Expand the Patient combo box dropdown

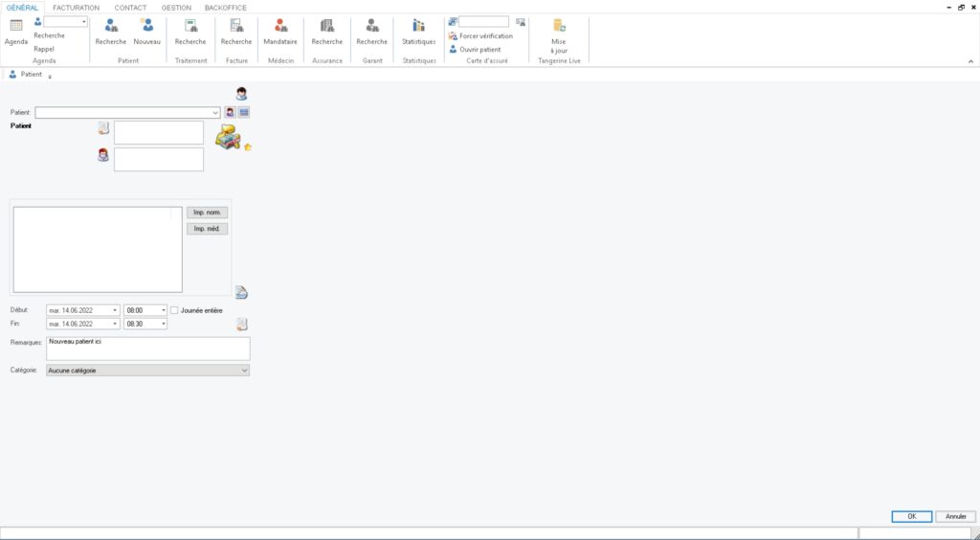[215, 112]
